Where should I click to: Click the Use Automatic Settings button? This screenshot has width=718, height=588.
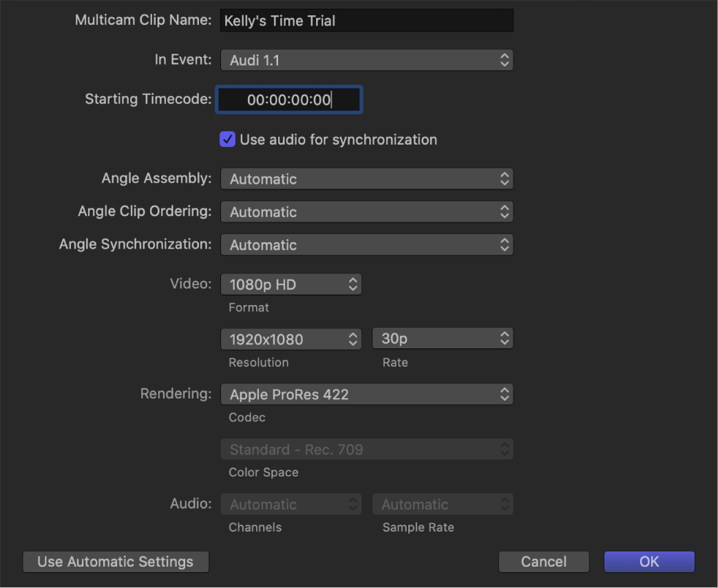pos(115,561)
